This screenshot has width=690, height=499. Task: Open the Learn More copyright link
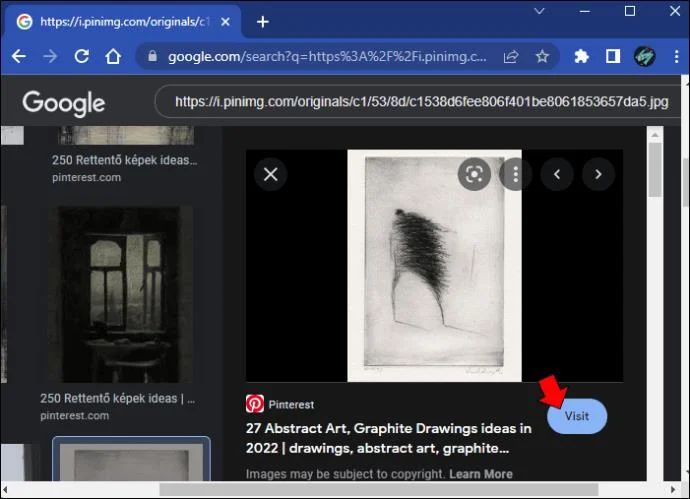[481, 474]
